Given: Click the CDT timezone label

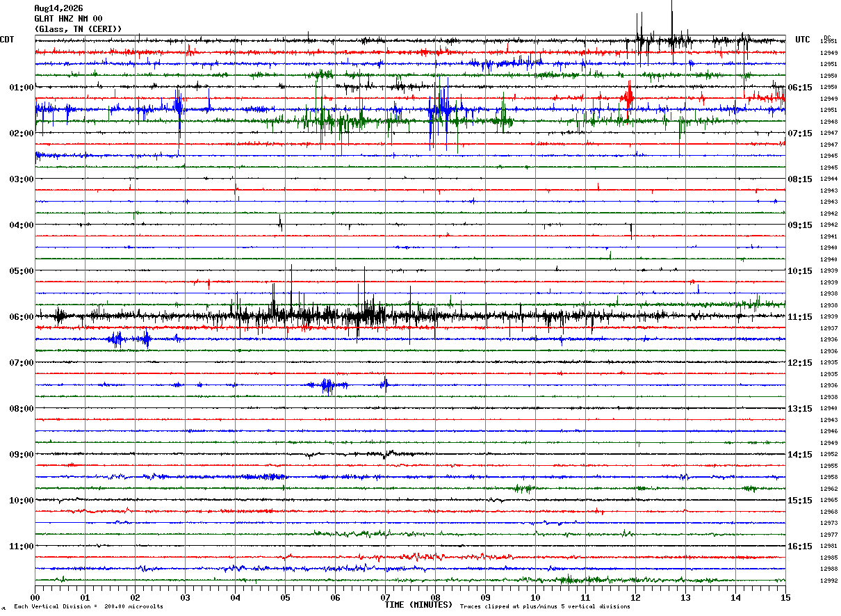Looking at the screenshot, I should tap(7, 40).
